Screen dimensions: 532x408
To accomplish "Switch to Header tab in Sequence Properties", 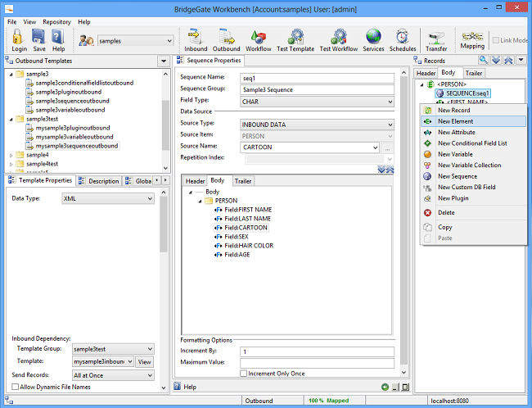I will 195,181.
